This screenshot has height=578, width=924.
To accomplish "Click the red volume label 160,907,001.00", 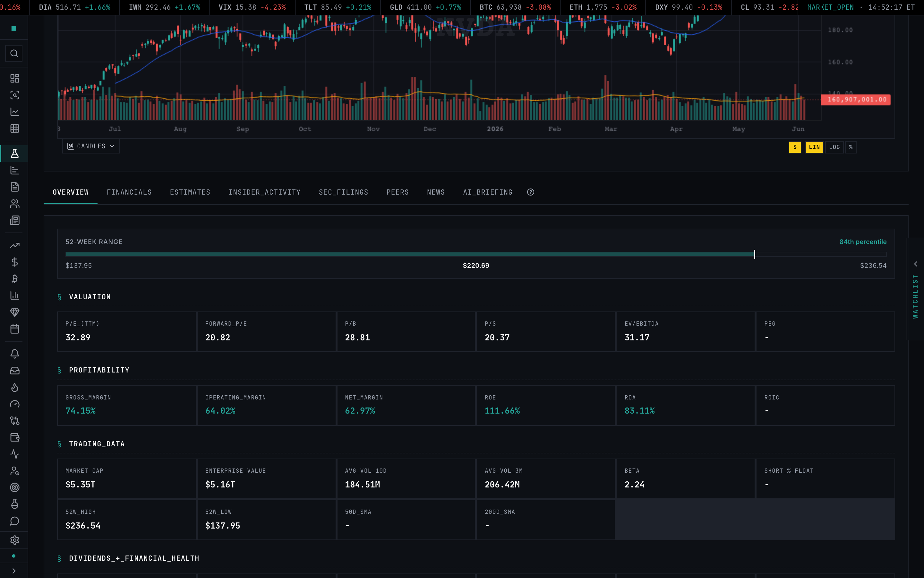I will 856,100.
